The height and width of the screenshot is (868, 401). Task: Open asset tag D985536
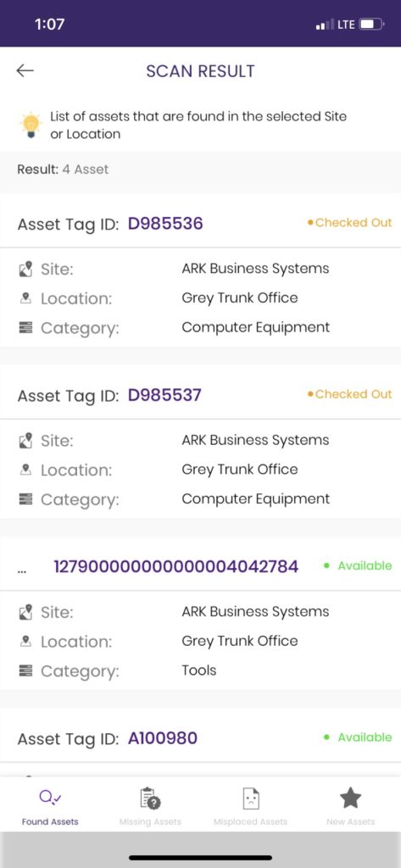(165, 223)
